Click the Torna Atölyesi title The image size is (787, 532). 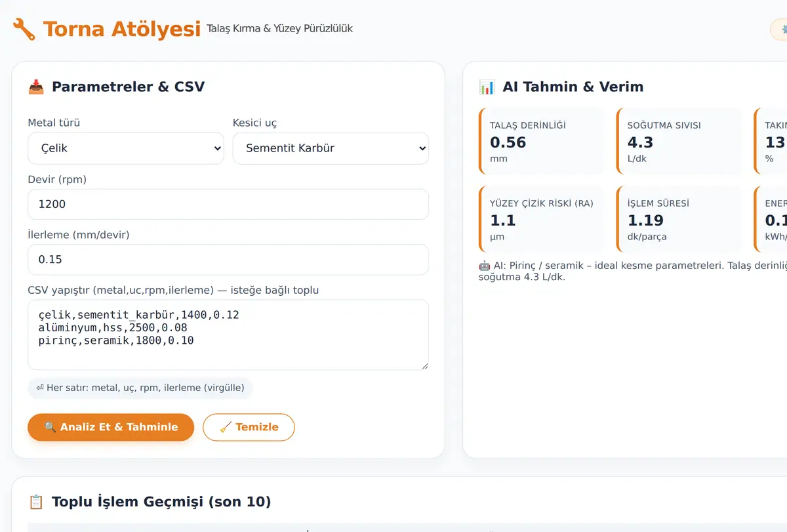[x=121, y=29]
